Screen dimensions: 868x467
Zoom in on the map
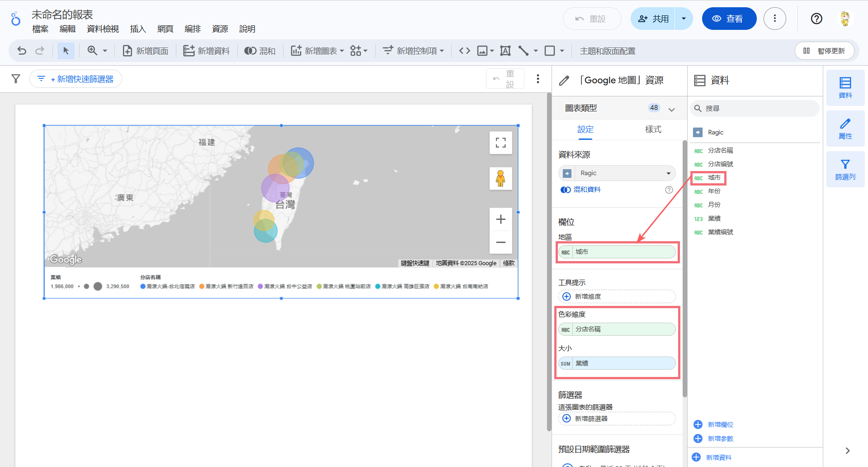[500, 219]
